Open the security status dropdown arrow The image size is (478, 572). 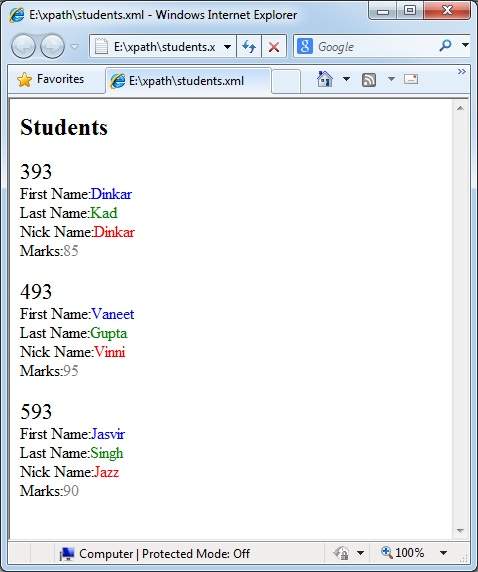(360, 553)
